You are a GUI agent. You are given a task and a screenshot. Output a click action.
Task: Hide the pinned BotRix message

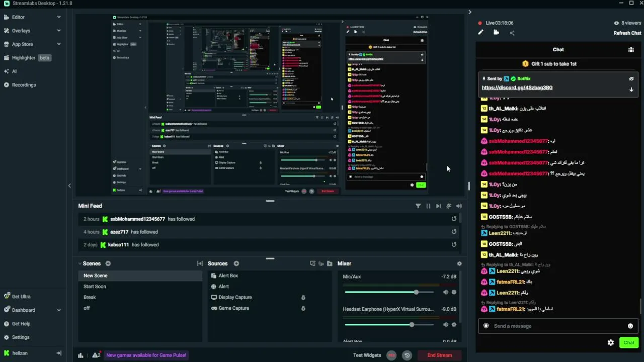coord(631,79)
